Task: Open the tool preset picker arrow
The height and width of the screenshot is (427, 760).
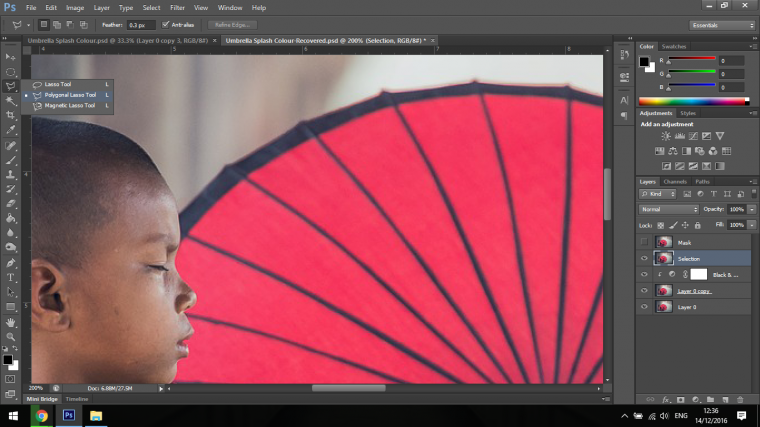Action: [28, 25]
